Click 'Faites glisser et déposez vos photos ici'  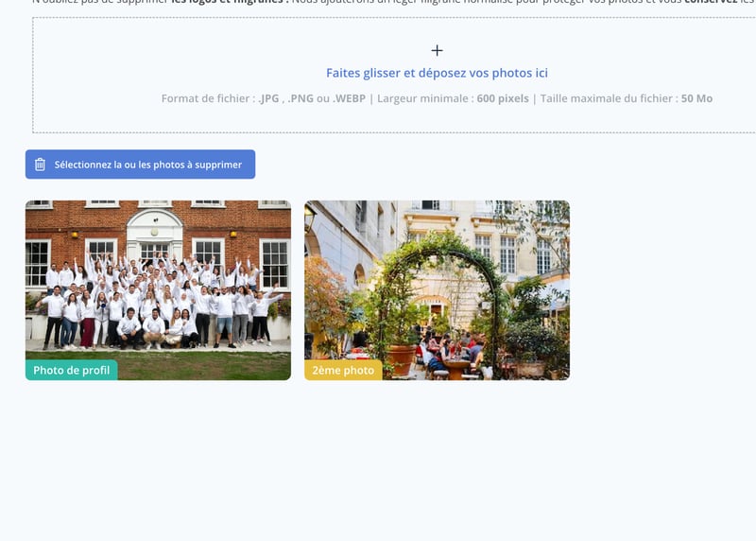point(437,73)
